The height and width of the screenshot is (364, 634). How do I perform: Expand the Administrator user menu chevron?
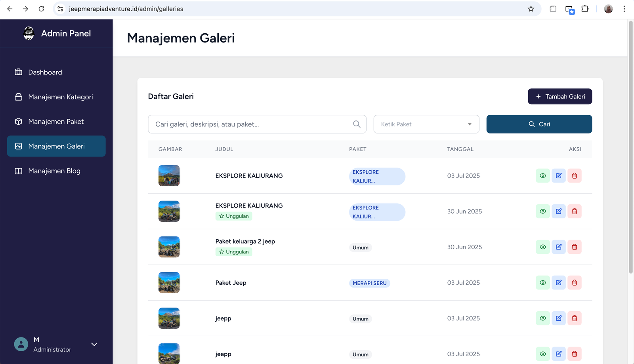(94, 344)
